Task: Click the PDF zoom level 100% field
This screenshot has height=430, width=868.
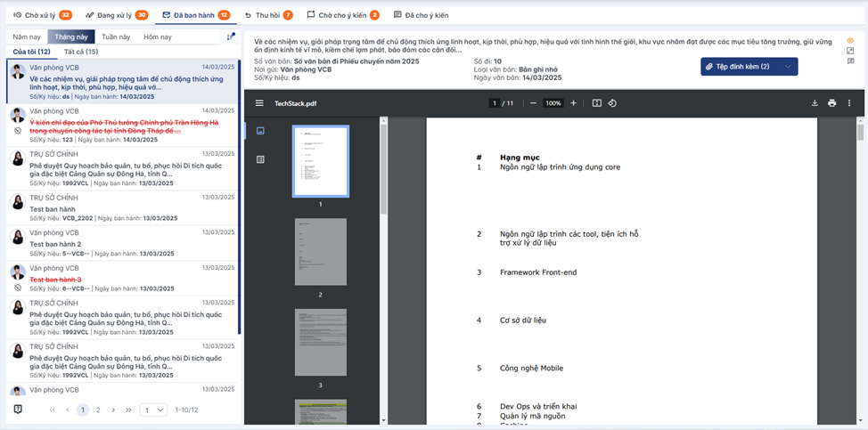Action: pyautogui.click(x=553, y=103)
